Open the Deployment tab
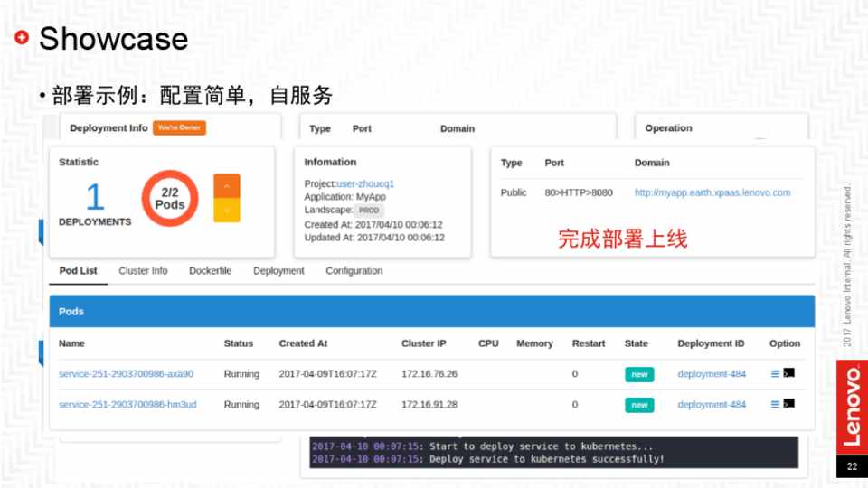868x488 pixels. click(278, 271)
